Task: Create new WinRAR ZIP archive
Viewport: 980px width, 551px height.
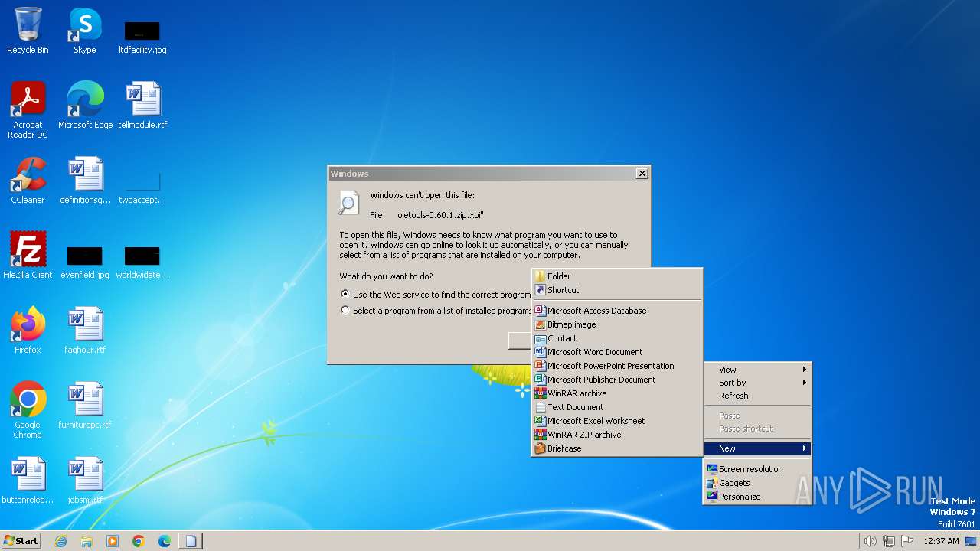Action: (617, 435)
